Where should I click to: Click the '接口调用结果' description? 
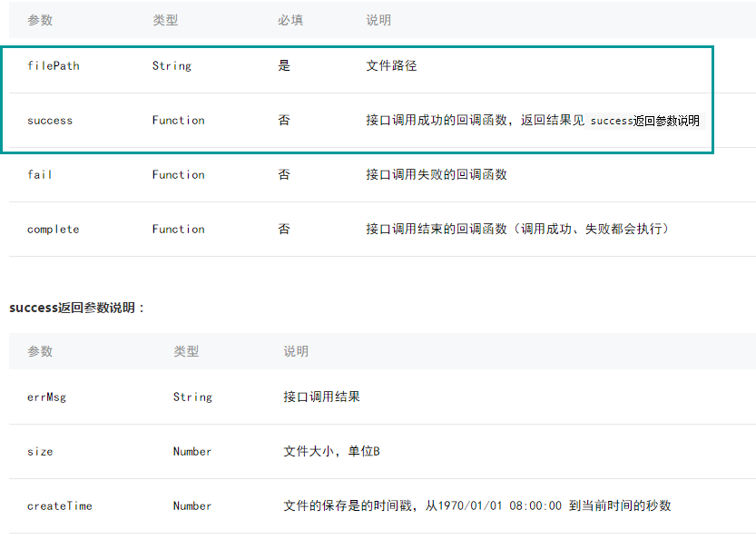[x=321, y=397]
